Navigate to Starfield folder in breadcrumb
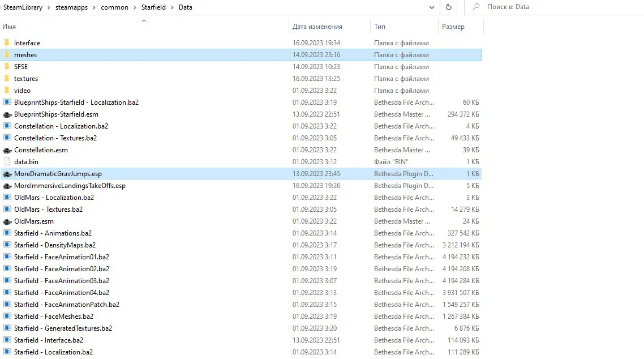The width and height of the screenshot is (644, 359). (x=153, y=7)
